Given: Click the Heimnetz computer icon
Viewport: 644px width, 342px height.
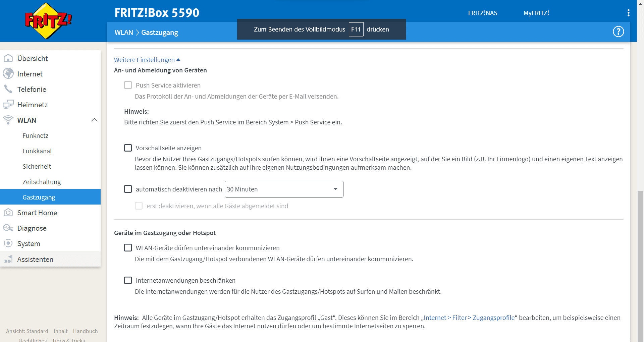Looking at the screenshot, I should [8, 105].
